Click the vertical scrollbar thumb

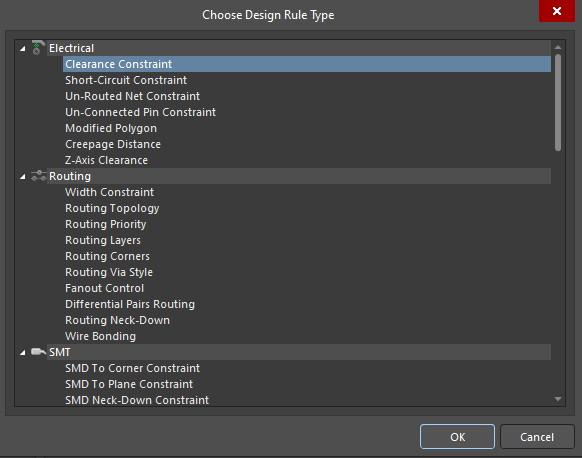coord(558,102)
